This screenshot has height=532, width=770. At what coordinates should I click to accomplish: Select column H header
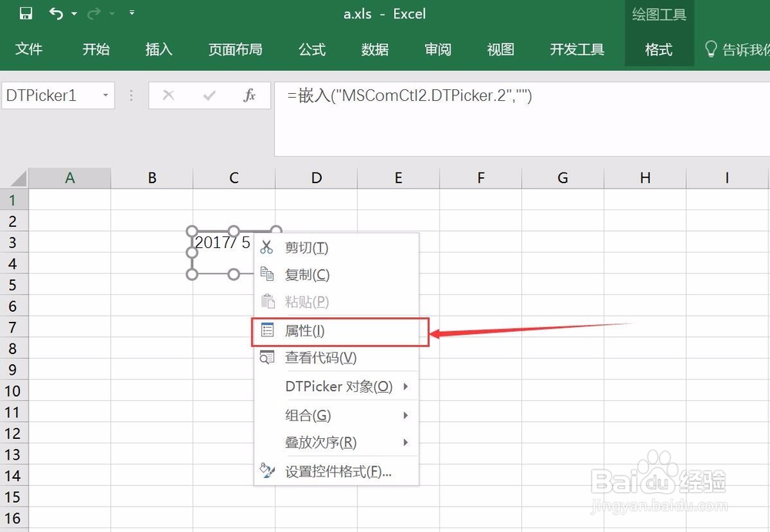point(645,178)
